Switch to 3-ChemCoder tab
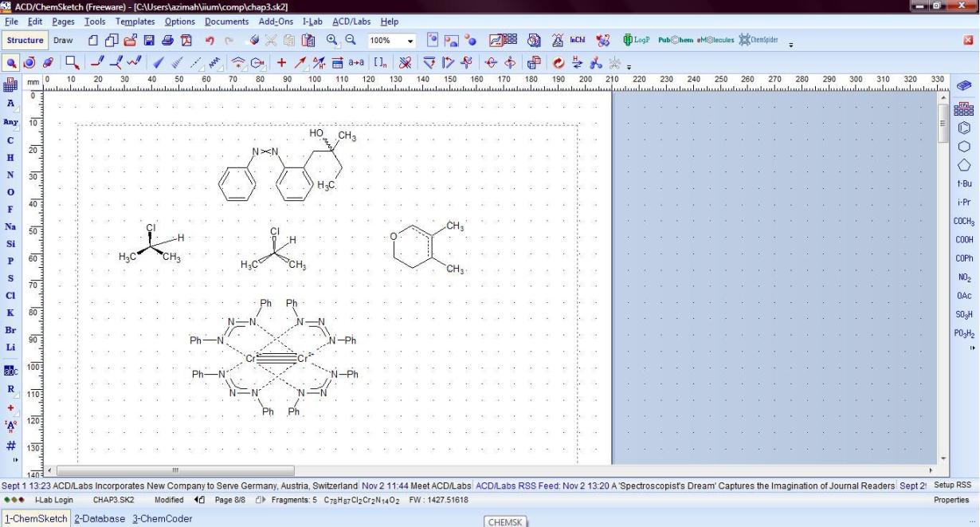Viewport: 980px width, 527px height. click(163, 518)
